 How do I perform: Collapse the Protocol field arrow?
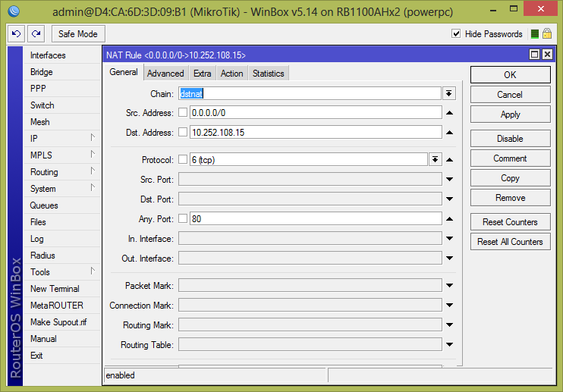pyautogui.click(x=449, y=160)
